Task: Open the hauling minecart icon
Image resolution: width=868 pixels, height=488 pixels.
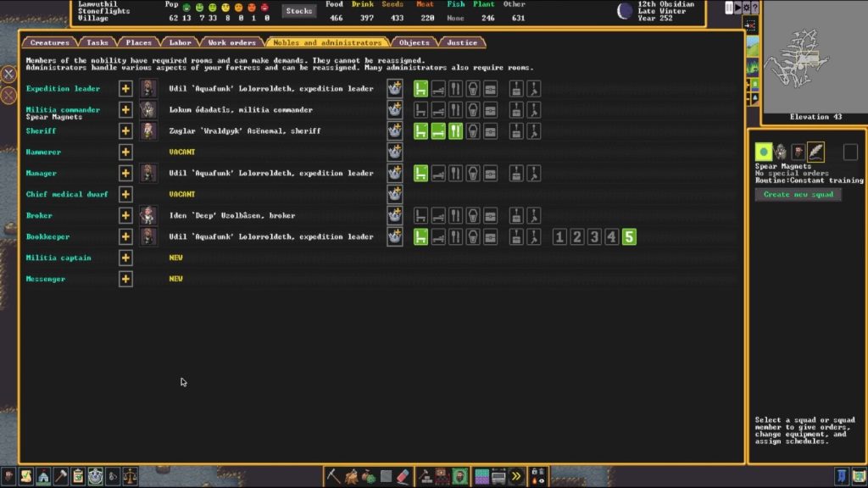Action: [498, 476]
